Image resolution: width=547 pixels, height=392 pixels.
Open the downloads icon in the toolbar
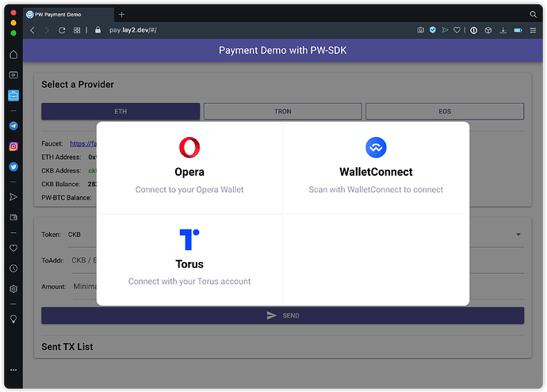click(x=503, y=30)
